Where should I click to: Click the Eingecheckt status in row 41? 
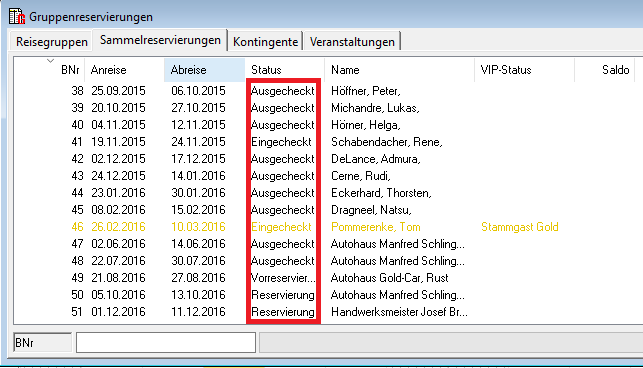(x=281, y=142)
